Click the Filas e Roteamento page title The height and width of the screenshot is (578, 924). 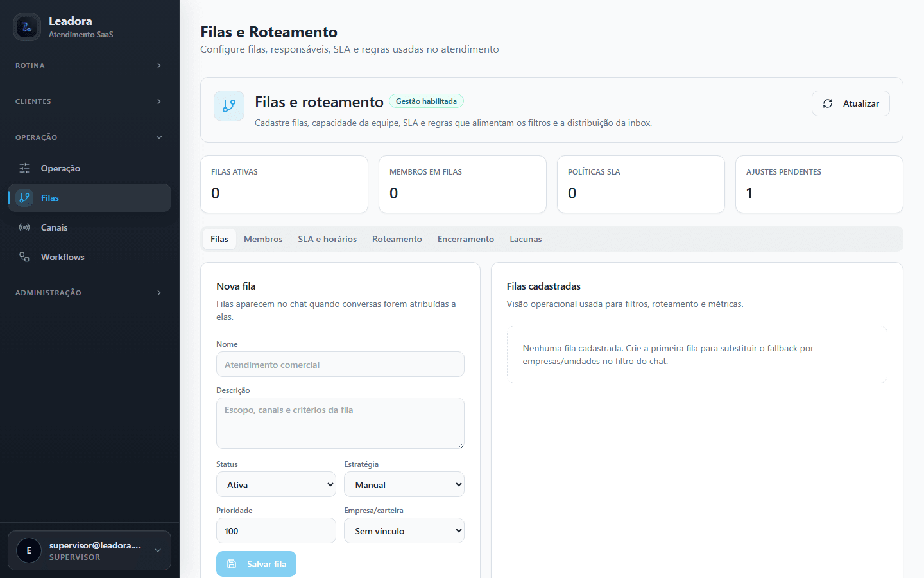(269, 32)
